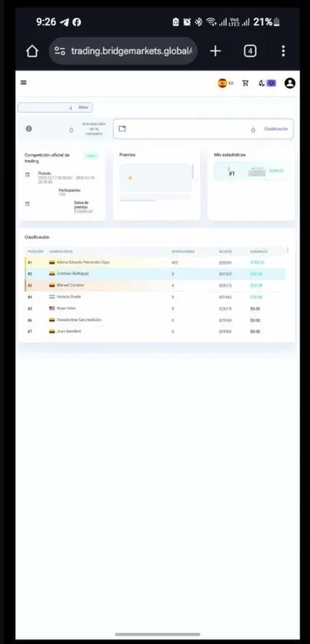
Task: Open a new Chrome tab
Action: pos(215,51)
